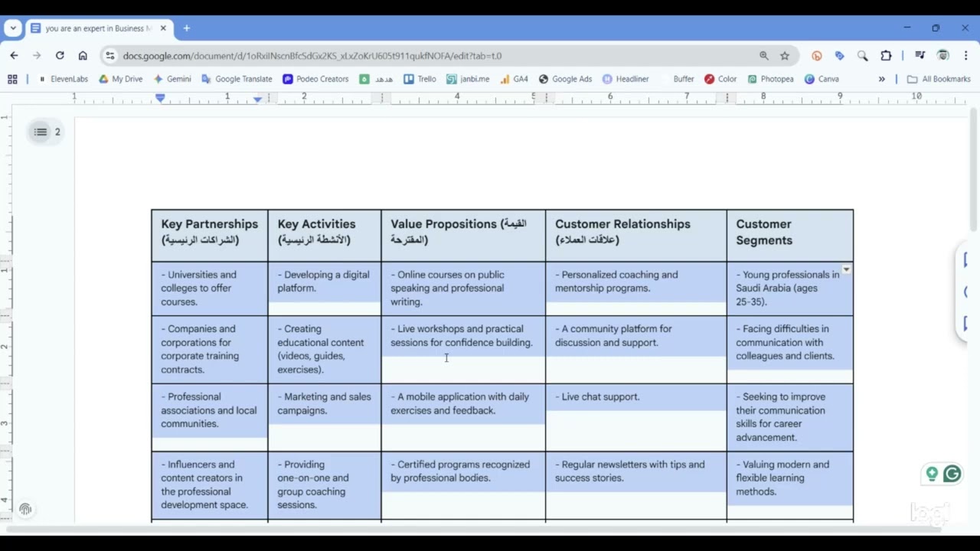Screen dimensions: 980x551
Task: Open the Extensions puzzle icon
Action: point(886,55)
